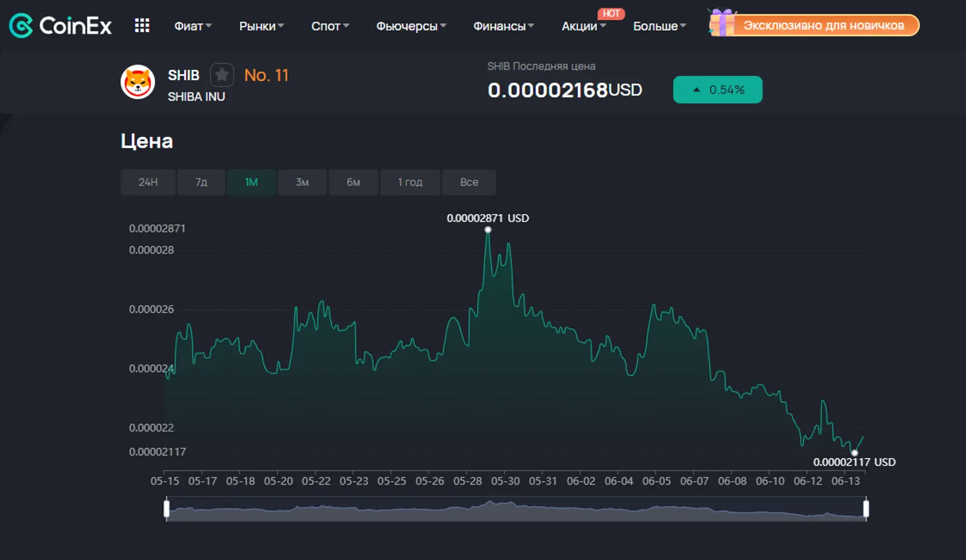Click the gift box promo icon

click(x=722, y=23)
